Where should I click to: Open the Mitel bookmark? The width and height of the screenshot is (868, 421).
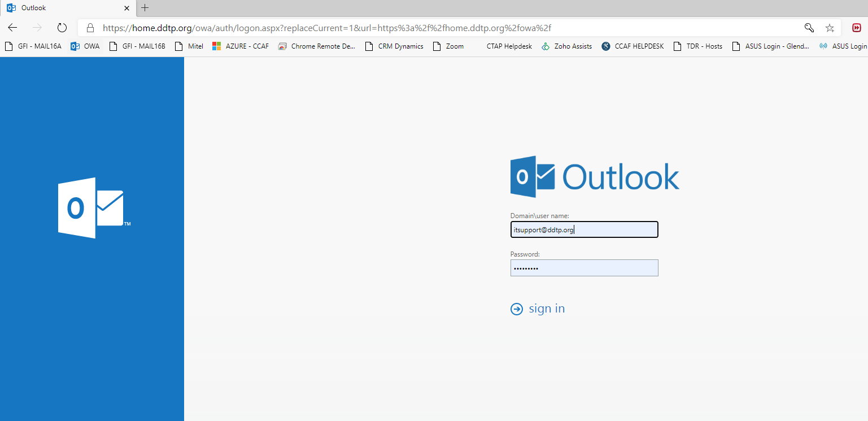pyautogui.click(x=189, y=46)
